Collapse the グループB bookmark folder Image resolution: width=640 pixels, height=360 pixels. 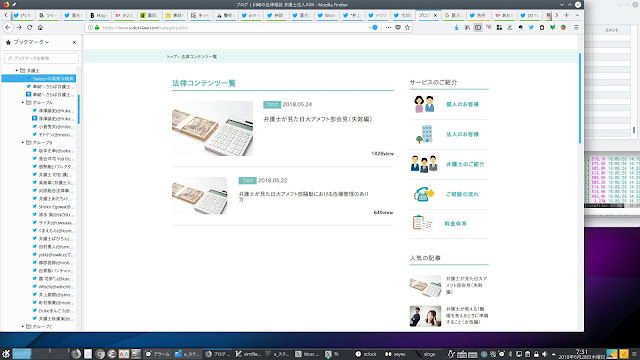coord(23,142)
